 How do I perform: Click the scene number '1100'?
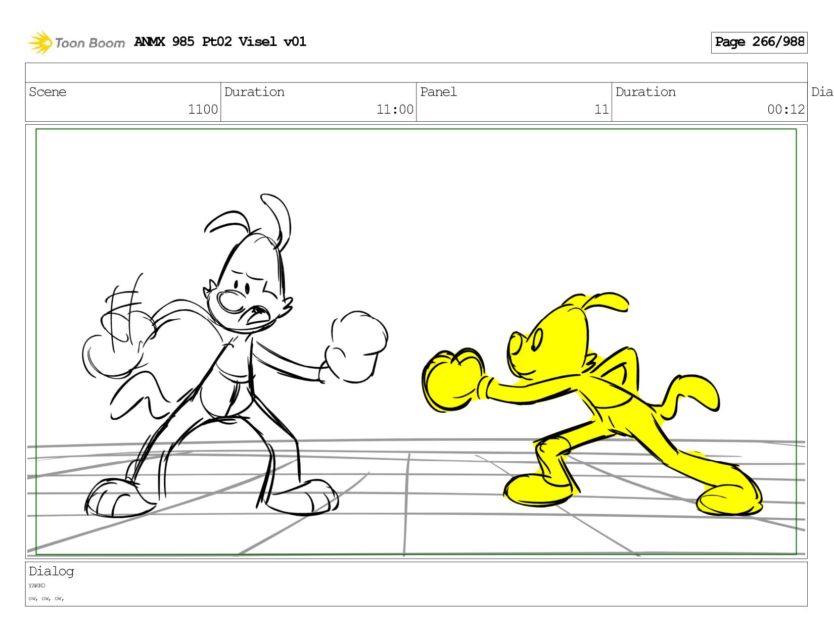(x=203, y=110)
